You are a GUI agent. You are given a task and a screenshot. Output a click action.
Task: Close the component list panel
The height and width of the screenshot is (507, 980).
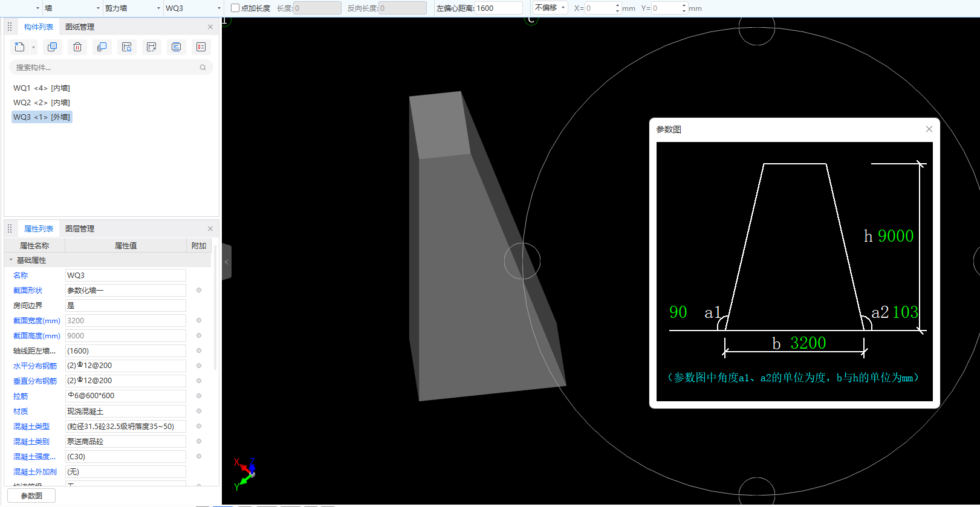point(210,27)
